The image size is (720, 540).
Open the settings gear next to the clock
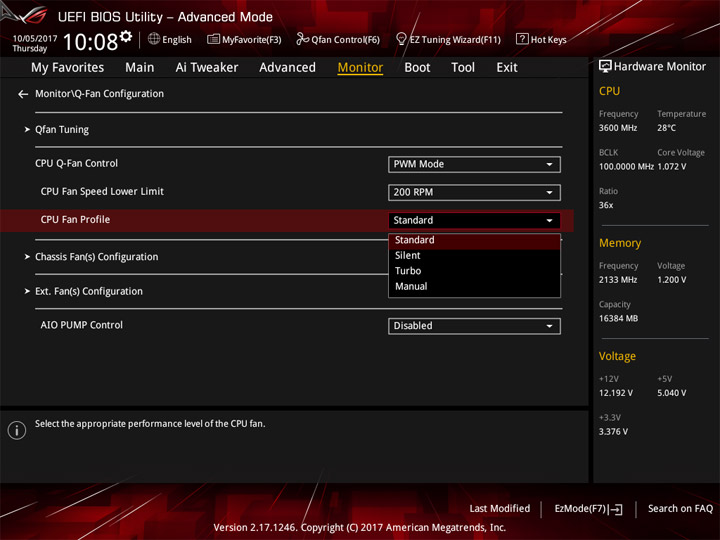pos(126,36)
